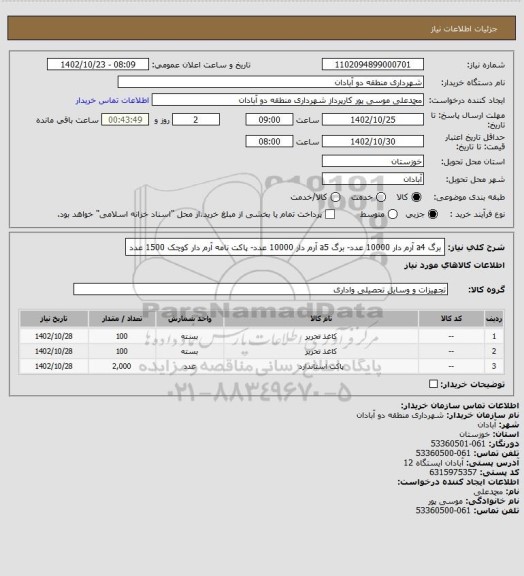Screen dimensions: 524x576
Task: Click the remaining days field showing 2
Action: [196, 120]
